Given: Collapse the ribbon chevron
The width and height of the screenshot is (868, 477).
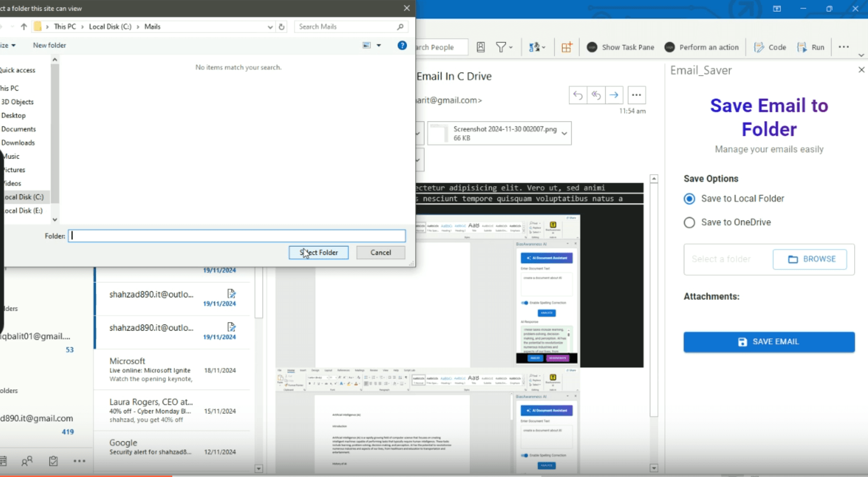Looking at the screenshot, I should click(x=861, y=55).
